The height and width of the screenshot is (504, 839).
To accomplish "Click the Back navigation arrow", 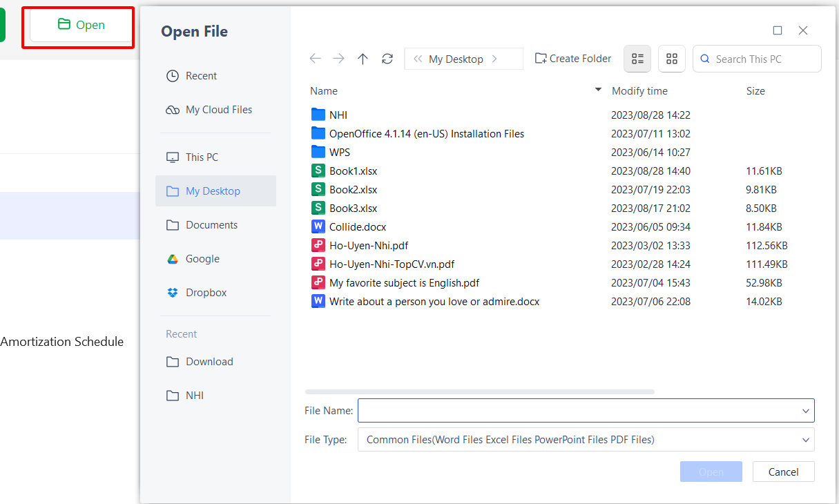I will coord(315,59).
